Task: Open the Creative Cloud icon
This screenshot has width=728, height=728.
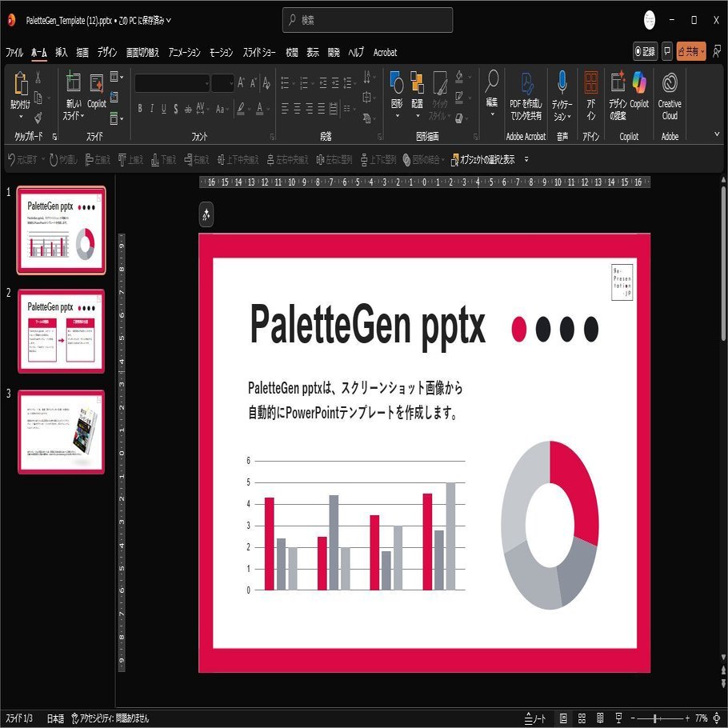Action: pos(670,83)
